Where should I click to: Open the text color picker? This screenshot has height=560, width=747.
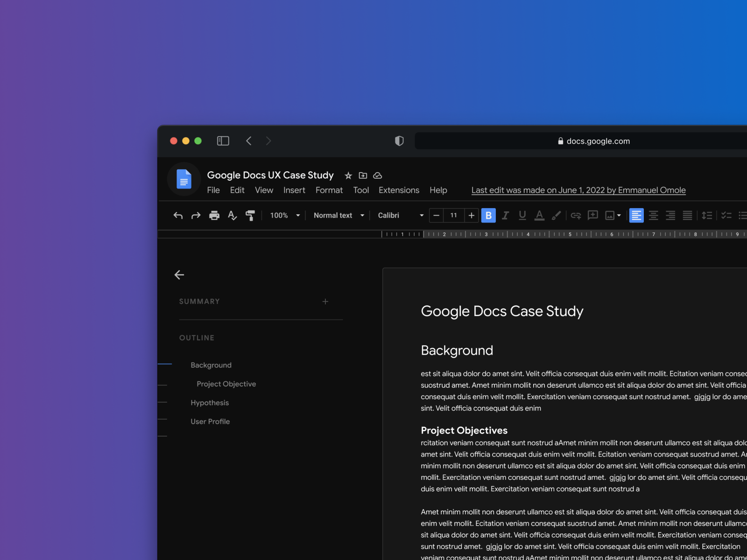coord(539,215)
